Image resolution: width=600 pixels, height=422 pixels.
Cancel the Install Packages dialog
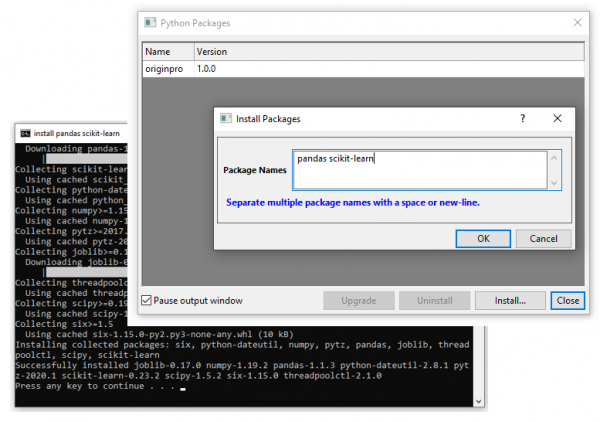[544, 239]
